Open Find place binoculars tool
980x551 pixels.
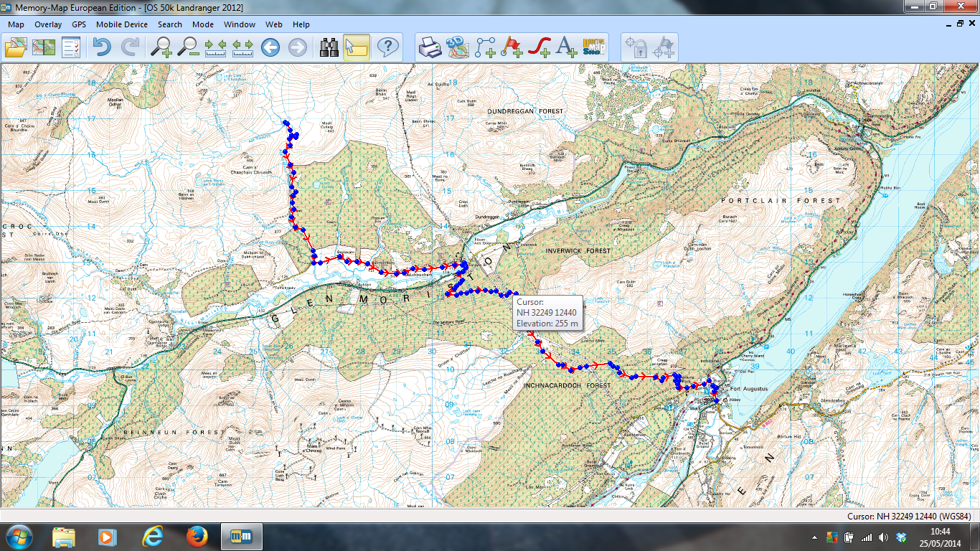(329, 47)
